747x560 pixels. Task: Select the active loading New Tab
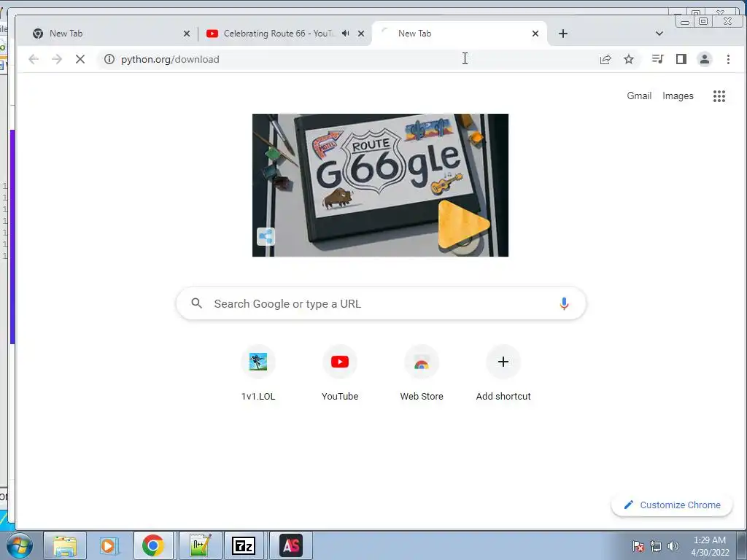[457, 34]
